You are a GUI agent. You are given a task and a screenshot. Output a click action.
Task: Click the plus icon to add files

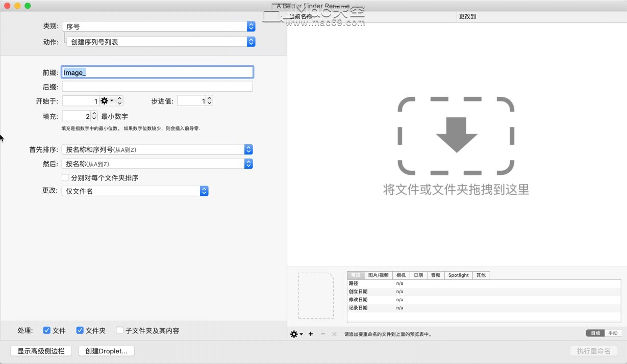tap(311, 334)
